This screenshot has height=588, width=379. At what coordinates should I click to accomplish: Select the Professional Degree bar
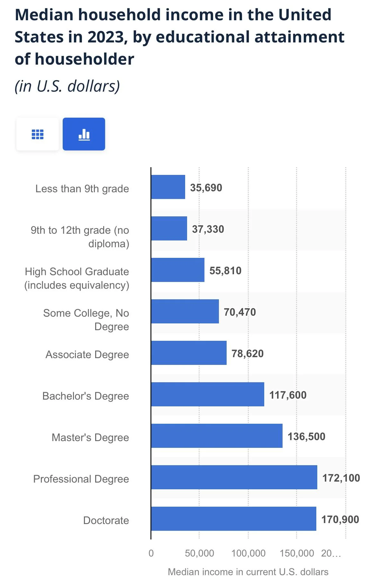click(234, 477)
